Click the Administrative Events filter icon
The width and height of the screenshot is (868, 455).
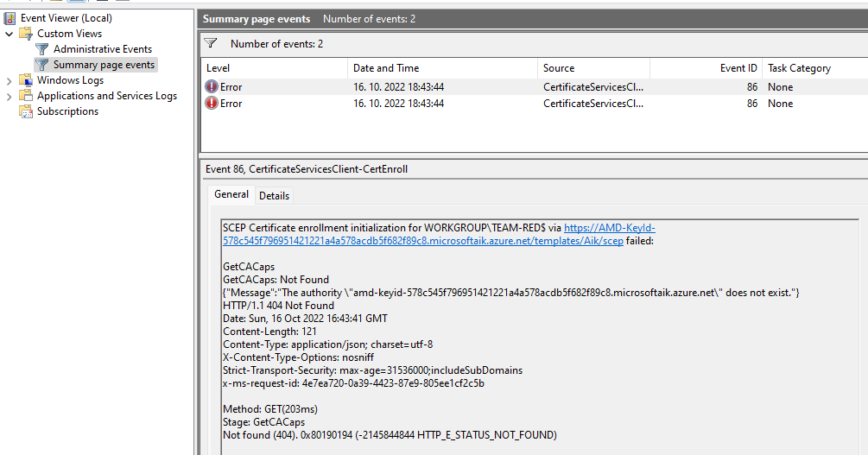(42, 49)
